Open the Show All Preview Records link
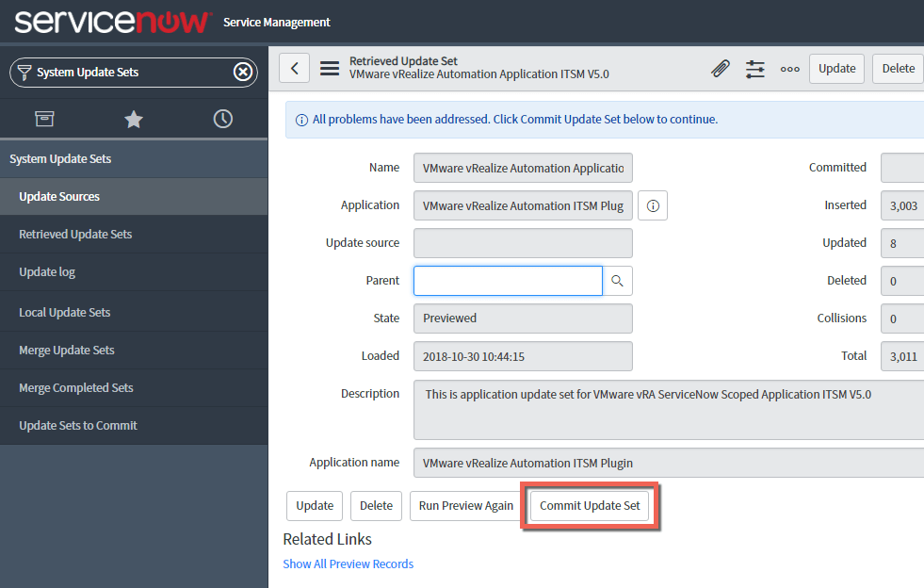Screen dimensions: 924x588 tap(349, 563)
